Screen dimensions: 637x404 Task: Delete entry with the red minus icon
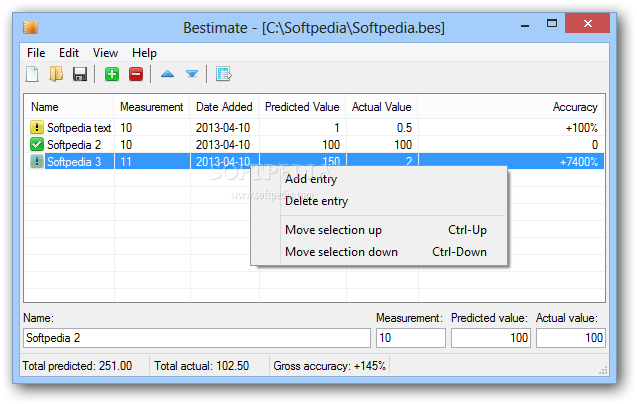(136, 74)
